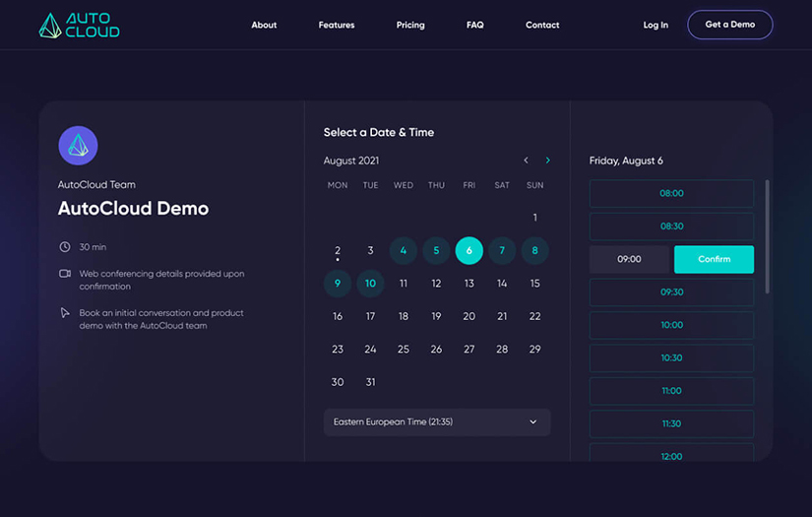Click date 11 on the calendar
This screenshot has width=812, height=517.
(404, 284)
